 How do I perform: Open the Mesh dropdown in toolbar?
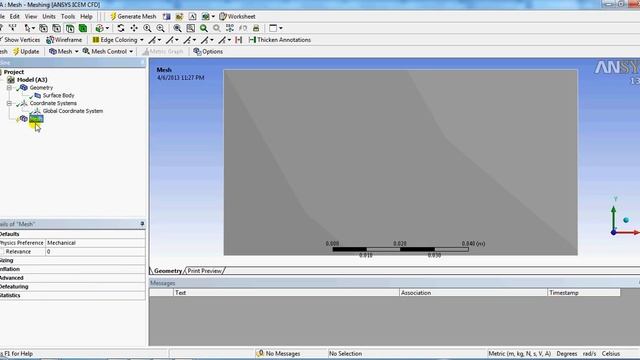(x=76, y=52)
